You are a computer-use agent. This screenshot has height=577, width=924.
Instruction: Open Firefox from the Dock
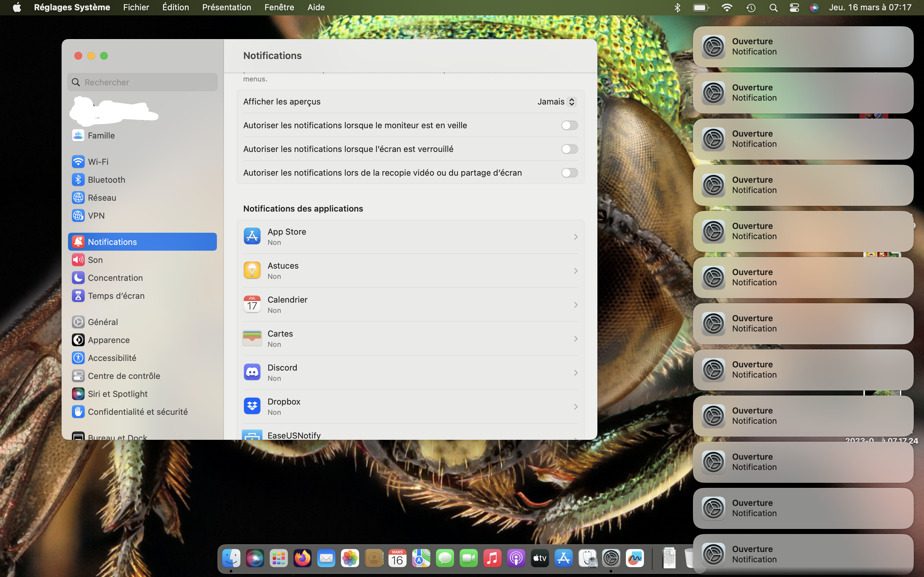tap(302, 558)
